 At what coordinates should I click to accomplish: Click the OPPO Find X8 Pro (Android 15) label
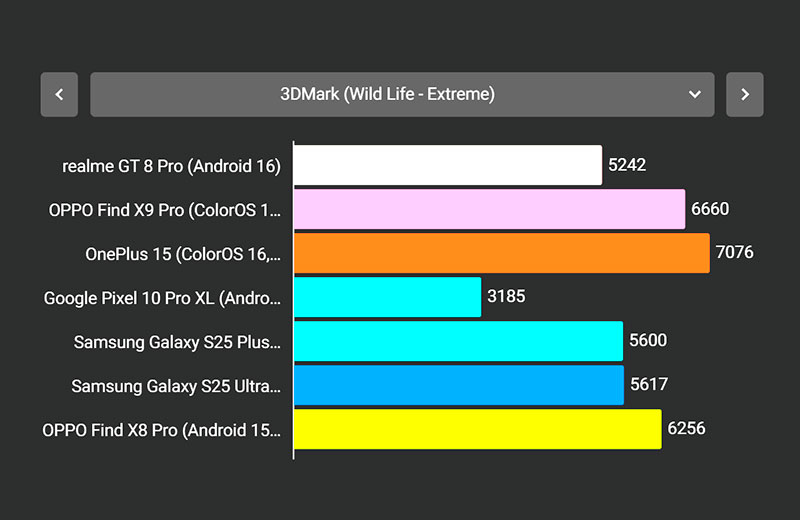pos(162,430)
